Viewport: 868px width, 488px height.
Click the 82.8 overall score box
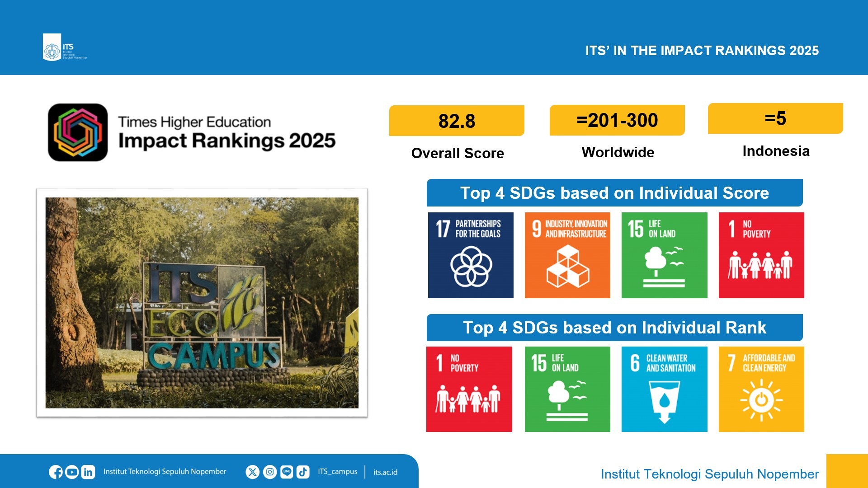click(457, 121)
